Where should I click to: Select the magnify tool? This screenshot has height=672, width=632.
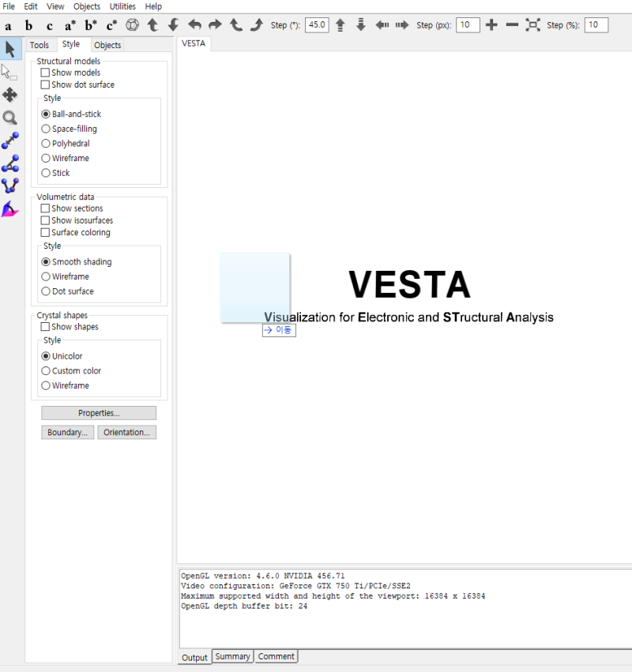(x=9, y=117)
